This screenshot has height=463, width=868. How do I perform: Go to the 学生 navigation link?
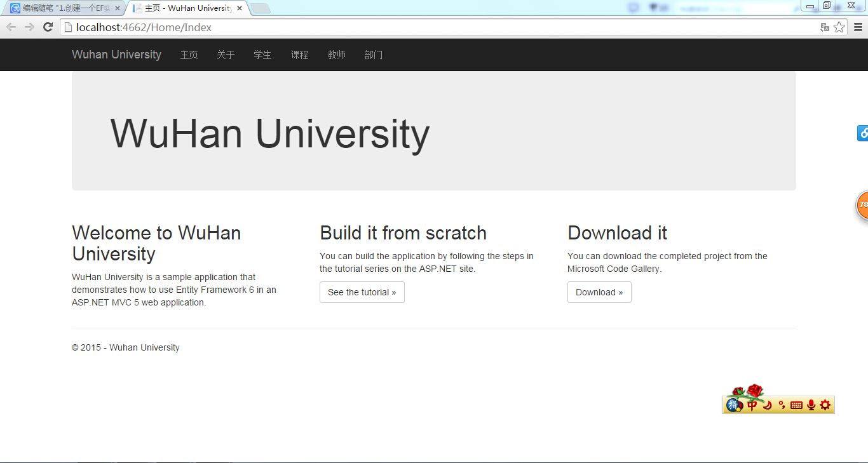262,55
